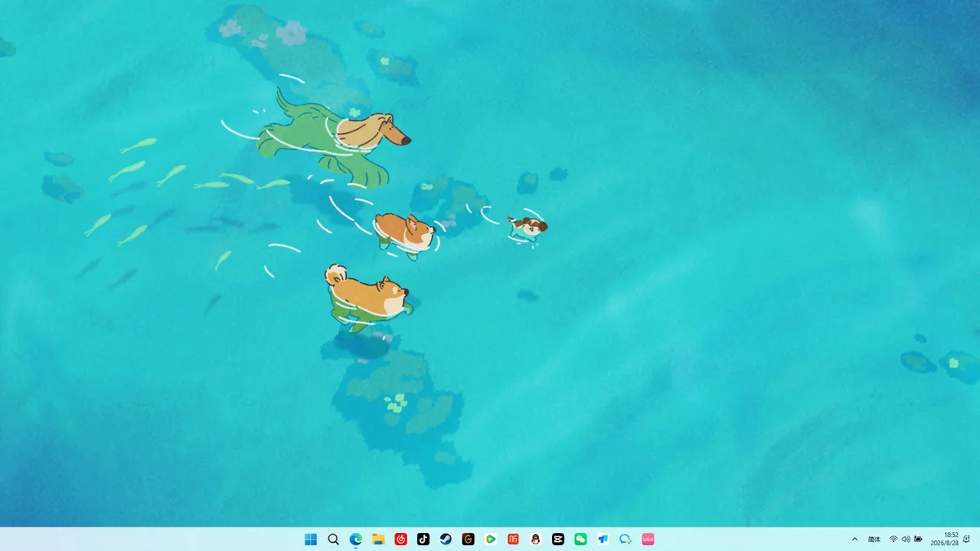Open volume speaker tray icon
Image resolution: width=980 pixels, height=551 pixels.
coord(906,539)
